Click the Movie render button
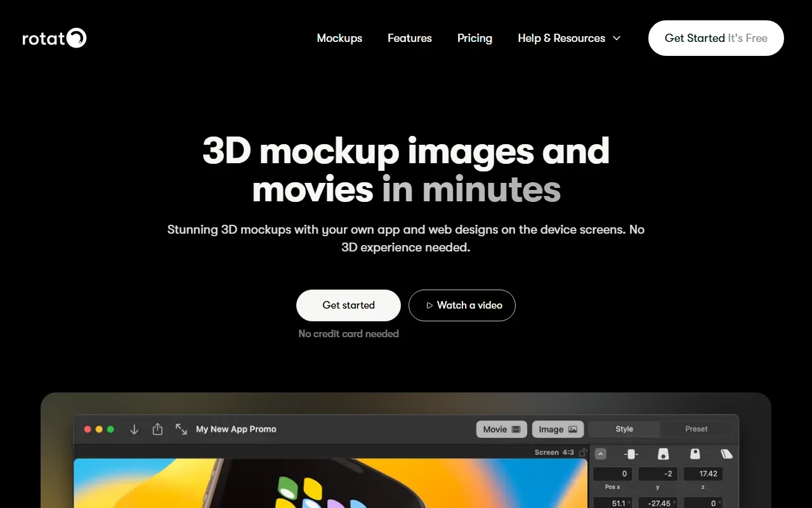 point(502,429)
